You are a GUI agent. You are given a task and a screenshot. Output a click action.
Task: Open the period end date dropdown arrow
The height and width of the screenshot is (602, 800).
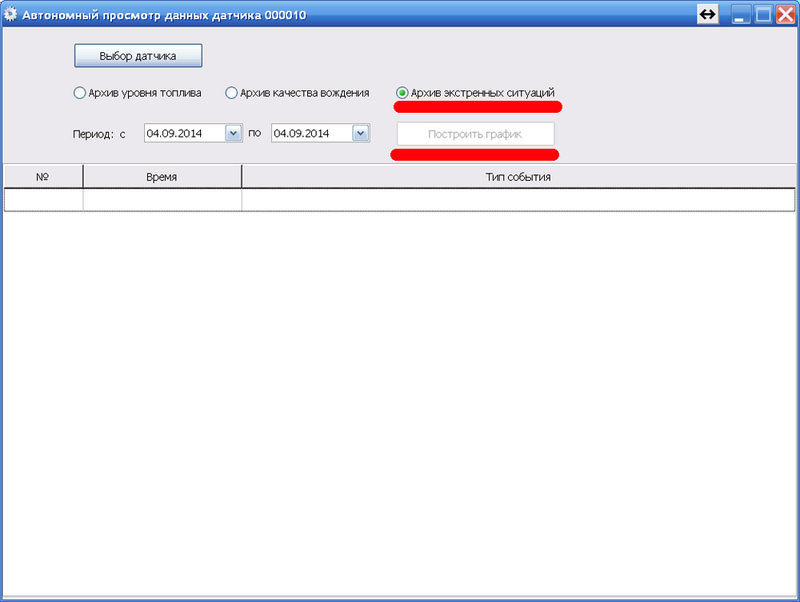(x=360, y=133)
